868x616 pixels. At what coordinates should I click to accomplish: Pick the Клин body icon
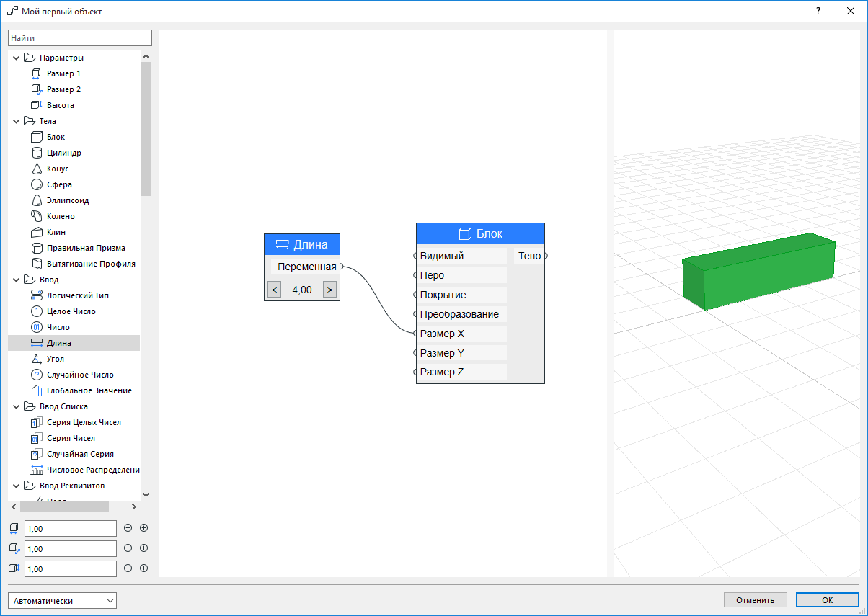click(x=37, y=232)
